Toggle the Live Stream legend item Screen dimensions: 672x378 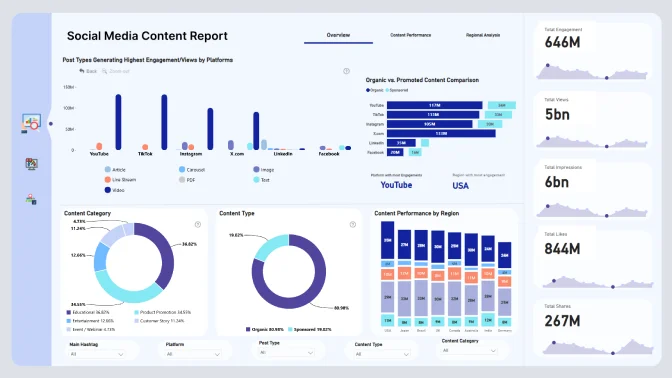[120, 180]
